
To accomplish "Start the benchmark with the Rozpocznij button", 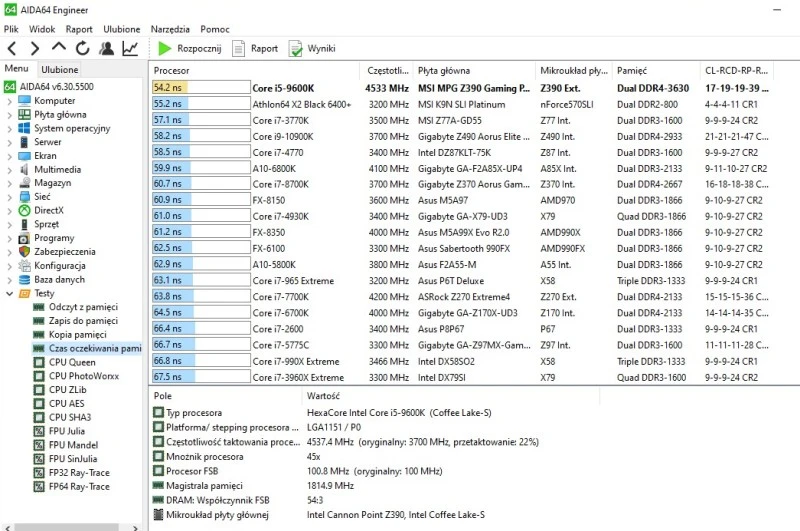I will 189,48.
